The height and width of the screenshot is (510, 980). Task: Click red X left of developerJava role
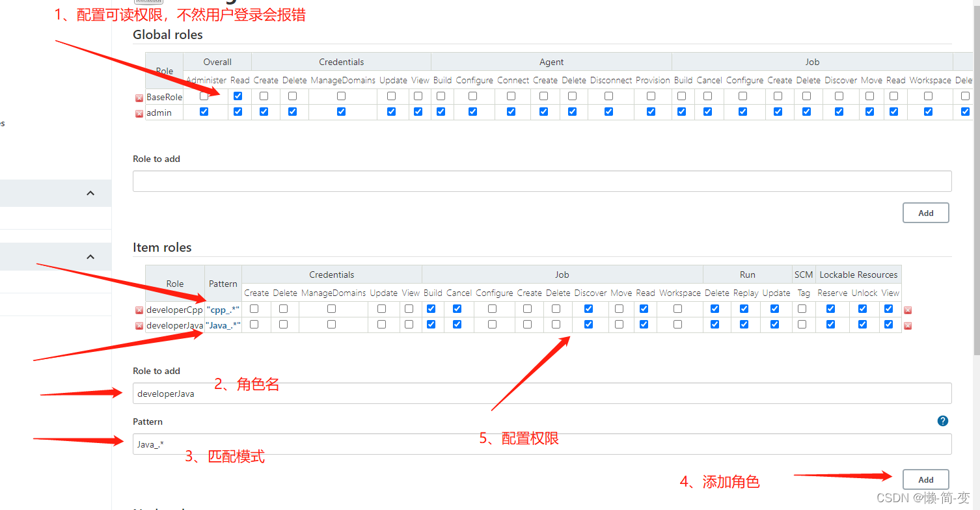point(139,326)
